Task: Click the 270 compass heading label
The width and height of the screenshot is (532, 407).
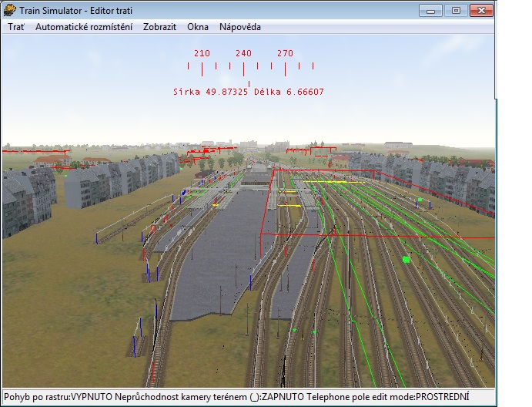Action: point(285,54)
